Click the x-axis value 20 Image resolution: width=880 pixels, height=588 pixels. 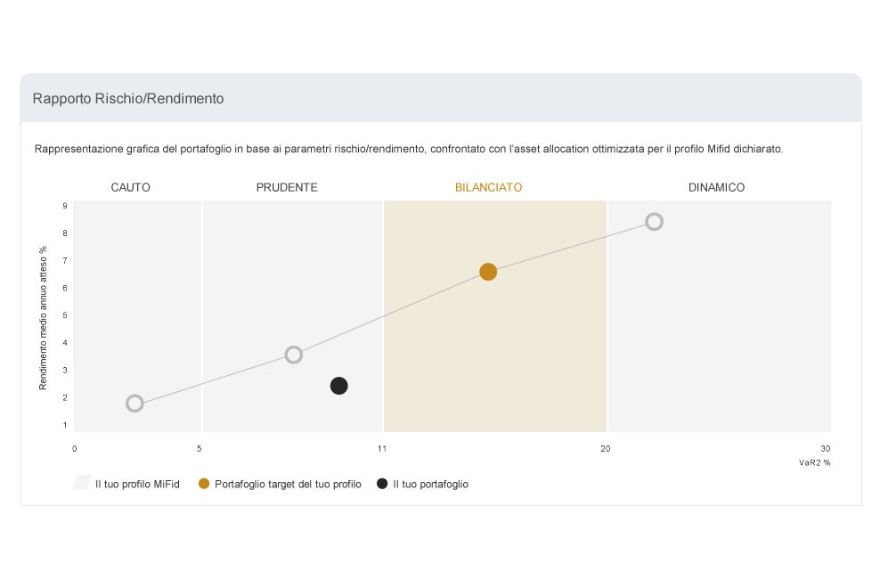605,449
